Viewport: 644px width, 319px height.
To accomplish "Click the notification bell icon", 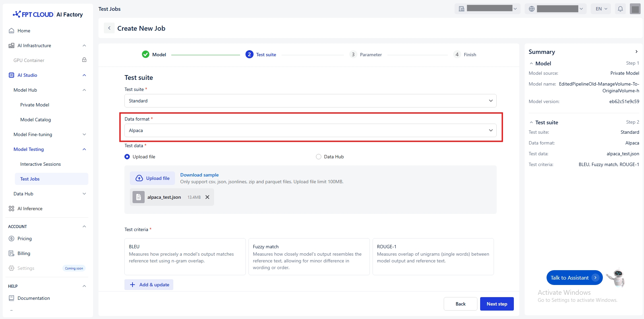I will [x=620, y=9].
